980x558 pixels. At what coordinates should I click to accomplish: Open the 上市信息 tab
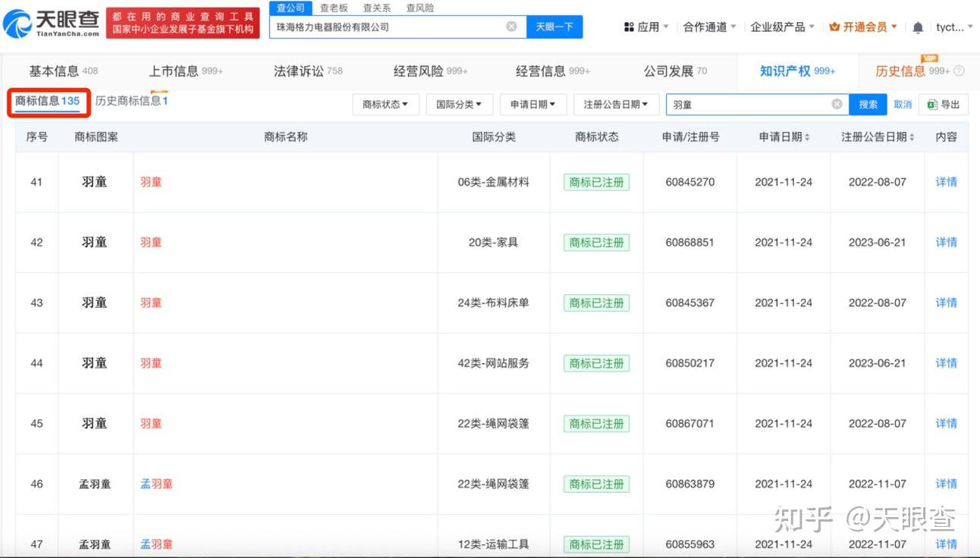pyautogui.click(x=186, y=71)
